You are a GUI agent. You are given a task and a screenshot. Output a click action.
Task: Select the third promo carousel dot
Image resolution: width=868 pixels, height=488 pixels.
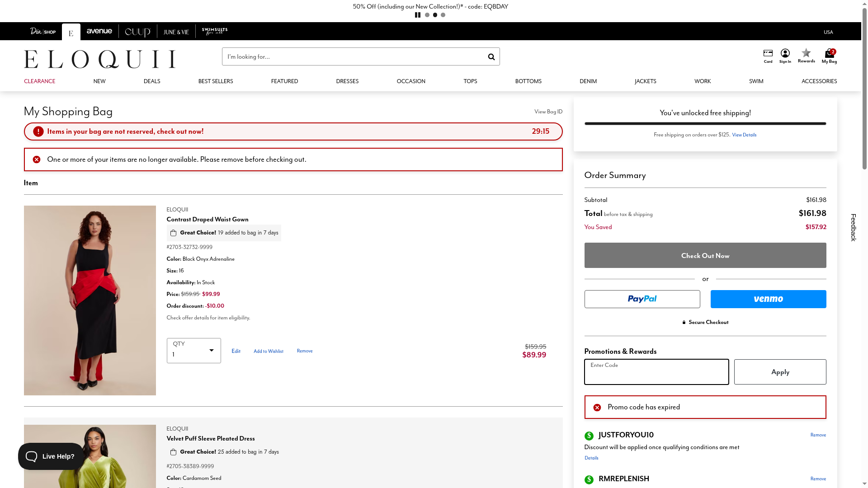443,15
